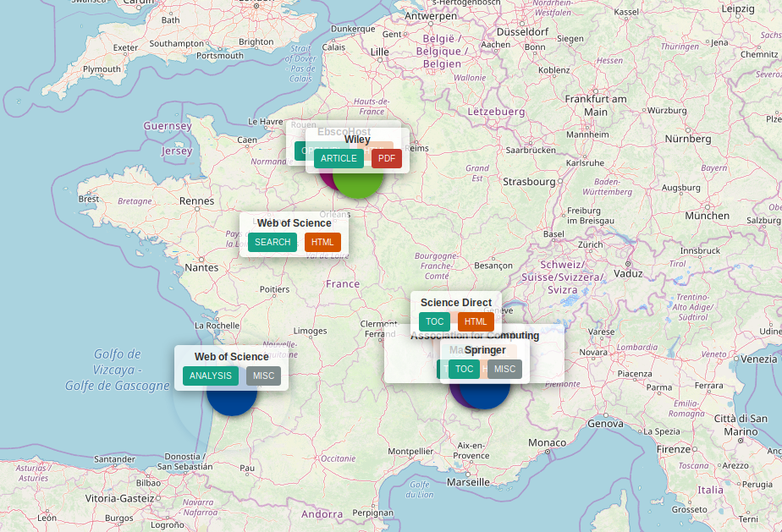Click the ANALYSIS badge under Web of Science
The width and height of the screenshot is (782, 532).
click(211, 376)
